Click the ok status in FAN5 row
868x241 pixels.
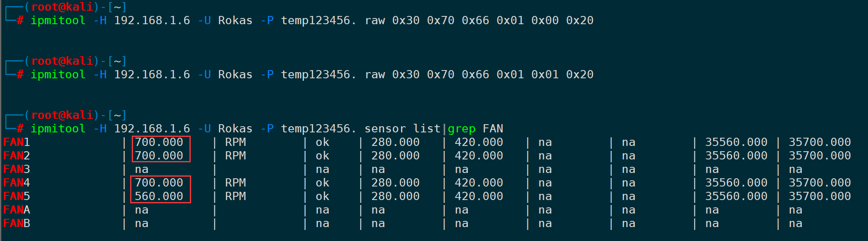point(322,196)
